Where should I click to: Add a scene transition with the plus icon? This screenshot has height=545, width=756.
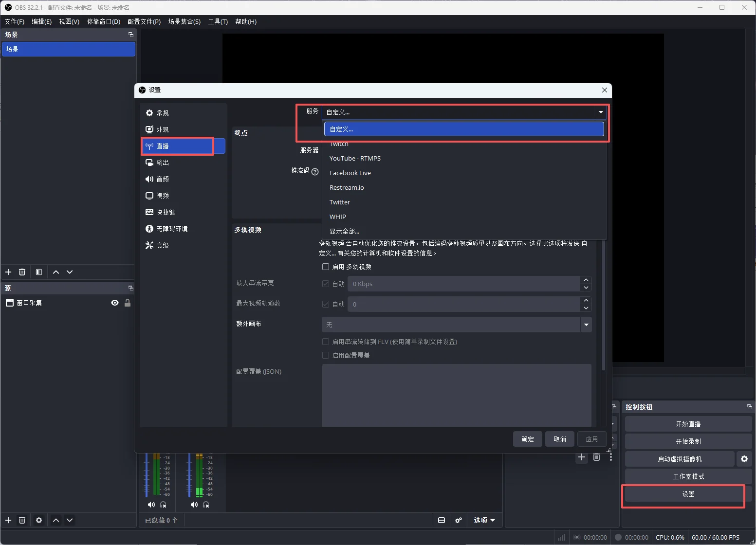582,457
